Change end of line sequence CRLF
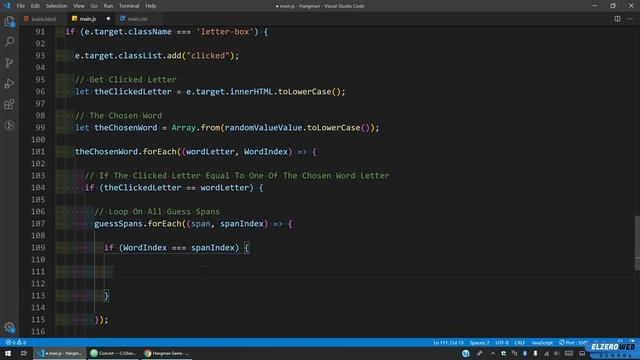 520,342
